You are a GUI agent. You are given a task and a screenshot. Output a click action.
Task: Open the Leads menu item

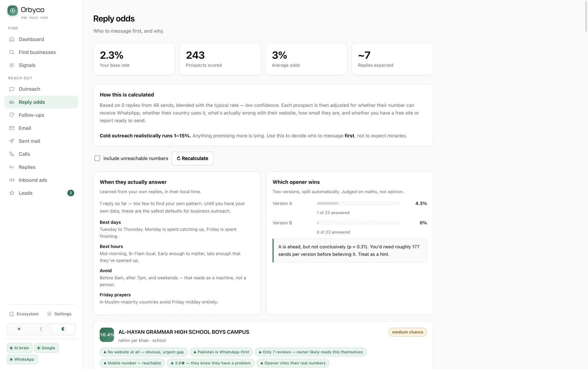coord(41,193)
